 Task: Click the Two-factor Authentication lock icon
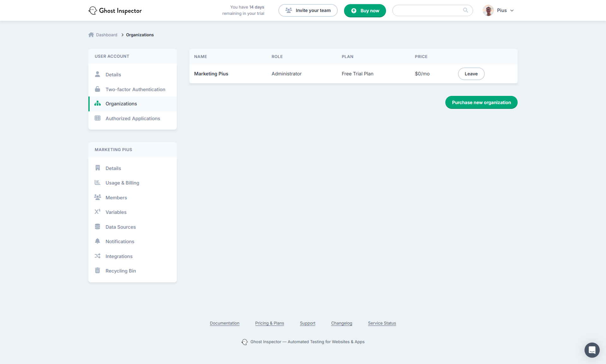point(98,89)
